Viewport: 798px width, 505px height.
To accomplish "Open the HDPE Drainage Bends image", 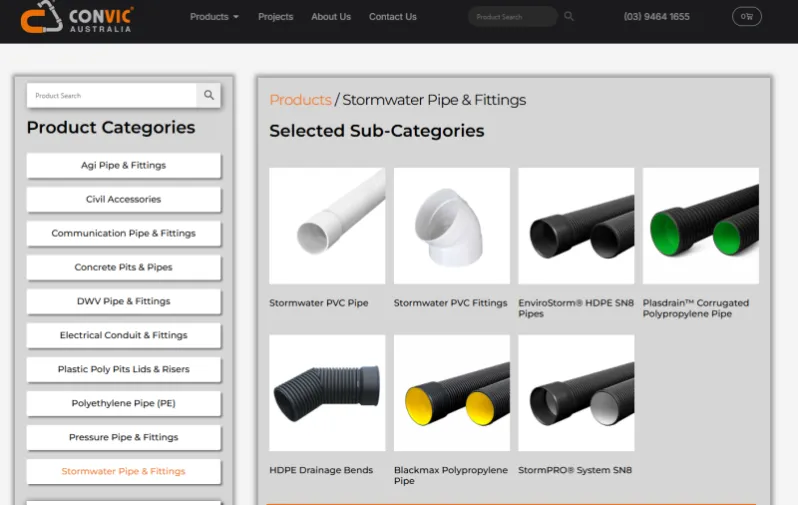I will [x=327, y=393].
